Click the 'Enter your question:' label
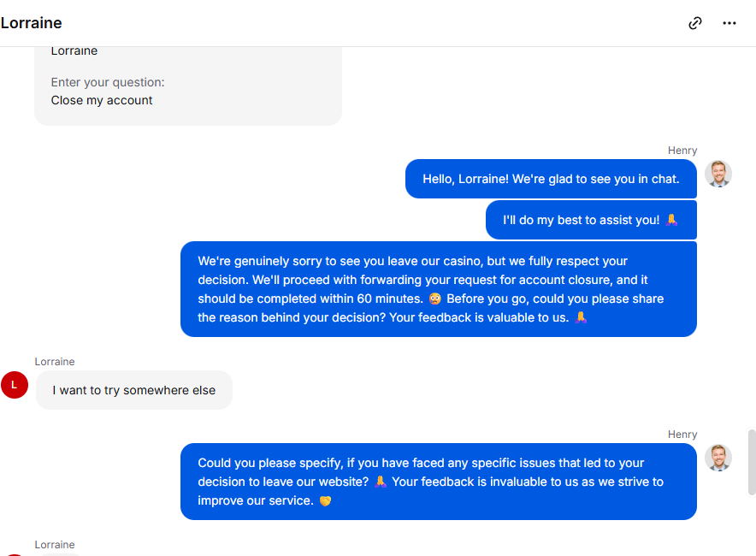 (x=108, y=82)
